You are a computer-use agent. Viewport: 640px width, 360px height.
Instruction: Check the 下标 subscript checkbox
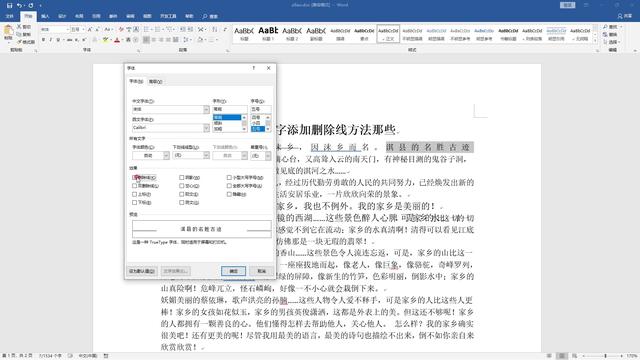pos(135,202)
